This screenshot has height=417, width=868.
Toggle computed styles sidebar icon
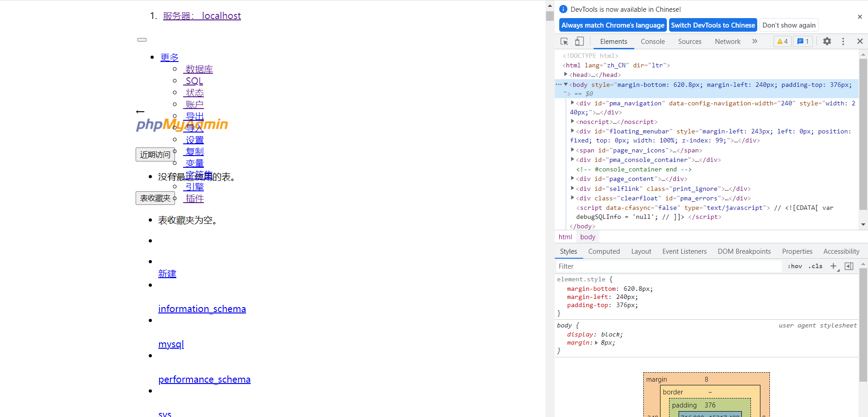(849, 266)
